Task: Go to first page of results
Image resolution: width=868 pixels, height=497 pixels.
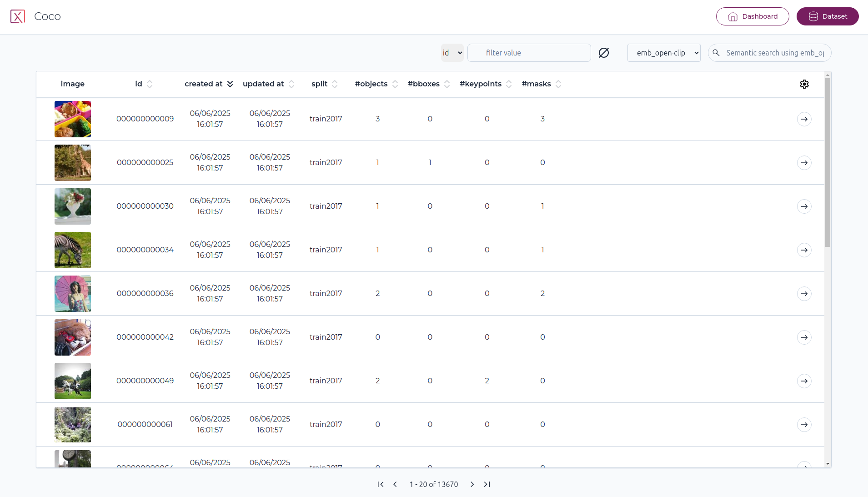Action: click(381, 484)
